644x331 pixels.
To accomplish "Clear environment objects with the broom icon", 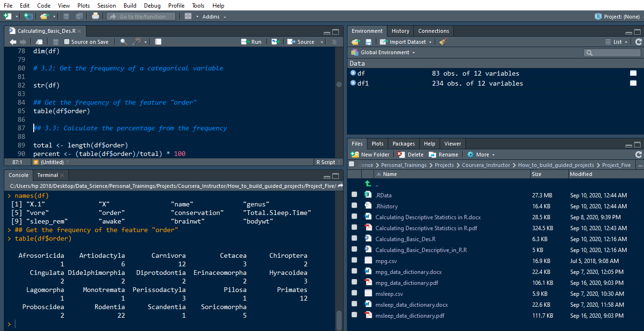I will (443, 42).
